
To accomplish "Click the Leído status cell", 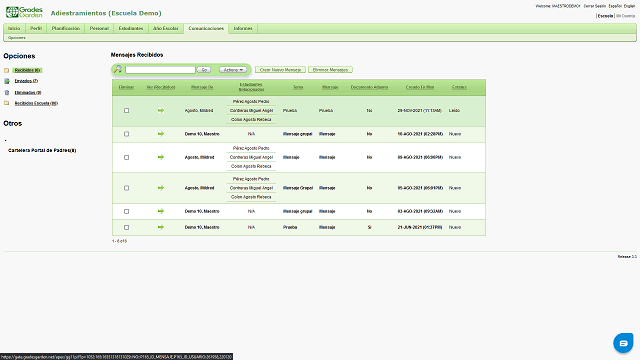I will 454,111.
